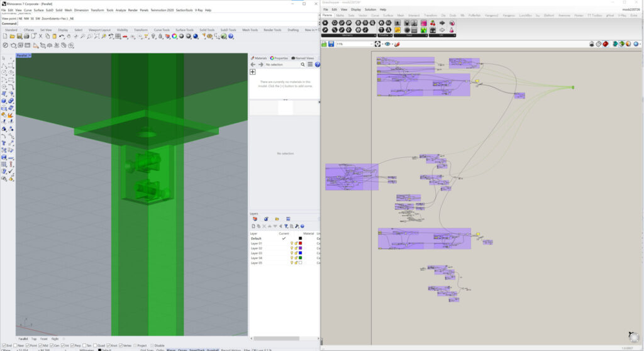
Task: Click the Top viewport tab button
Action: (x=35, y=338)
